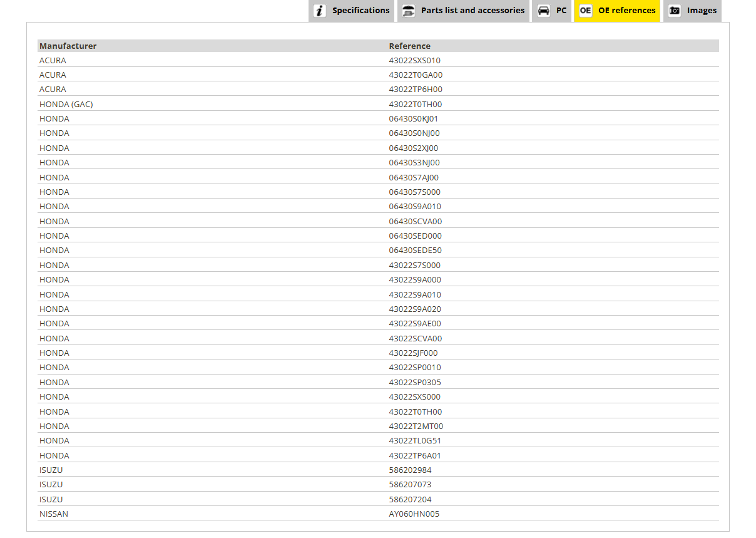The width and height of the screenshot is (756, 538).
Task: Switch to Parts list and accessories tab
Action: (x=464, y=11)
